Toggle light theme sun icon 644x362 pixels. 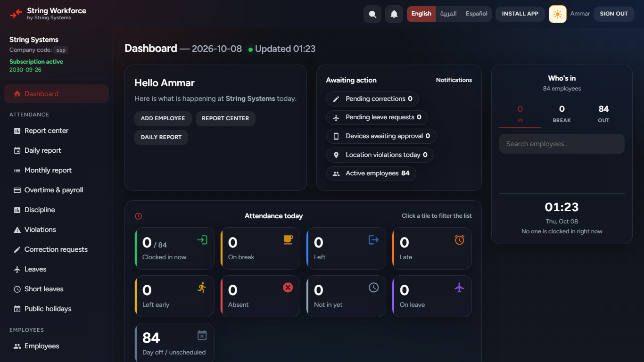pos(558,14)
